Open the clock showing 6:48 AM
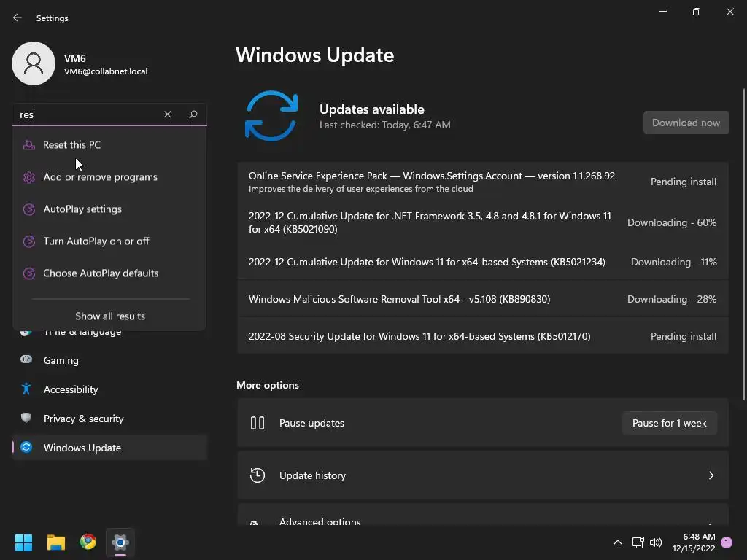This screenshot has height=560, width=747. (x=694, y=542)
